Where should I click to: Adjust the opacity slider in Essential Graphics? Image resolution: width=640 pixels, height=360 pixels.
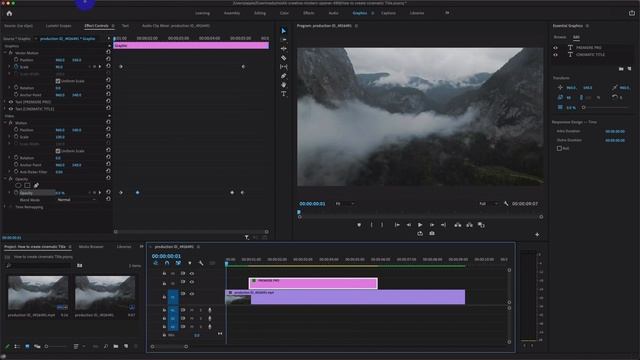point(606,107)
